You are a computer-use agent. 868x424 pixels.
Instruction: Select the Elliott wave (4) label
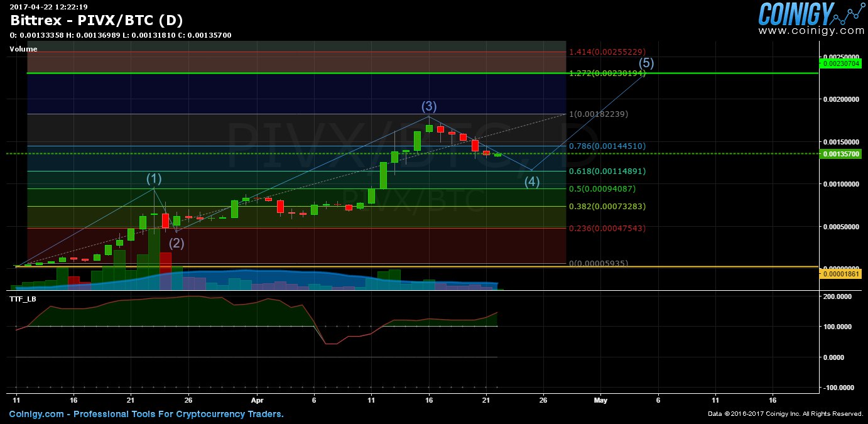coord(533,182)
